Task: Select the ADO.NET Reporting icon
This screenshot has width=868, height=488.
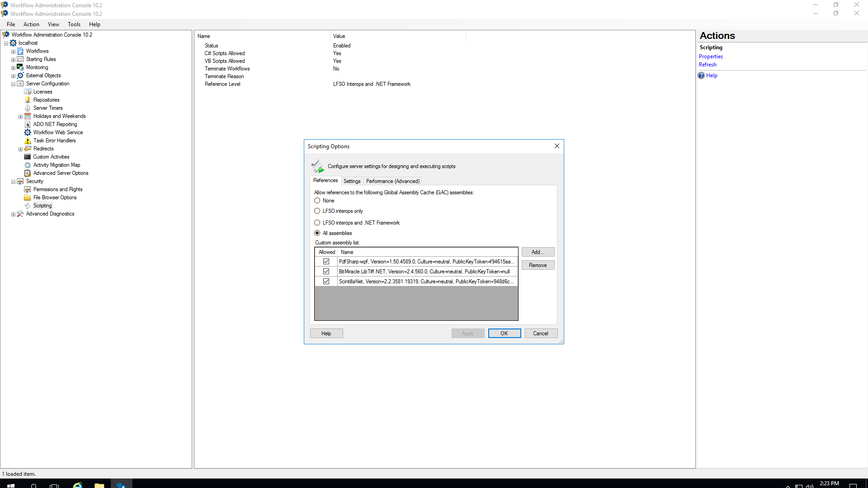Action: coord(28,125)
